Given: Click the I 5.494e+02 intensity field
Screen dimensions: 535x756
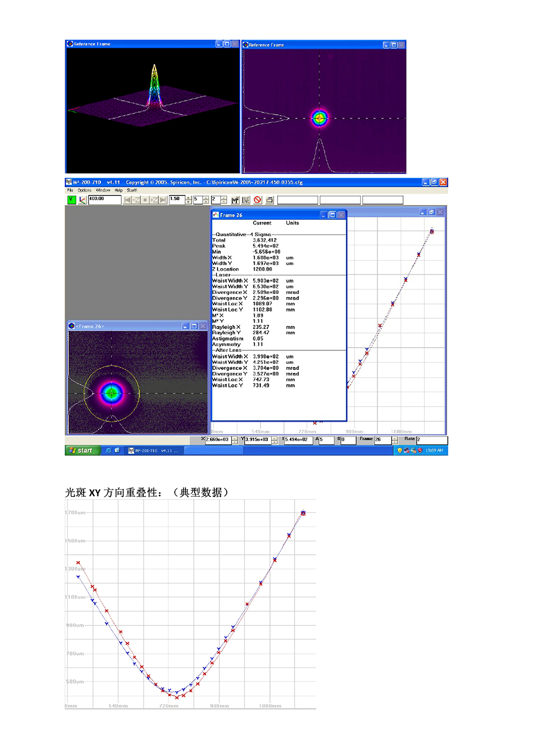Looking at the screenshot, I should [299, 440].
